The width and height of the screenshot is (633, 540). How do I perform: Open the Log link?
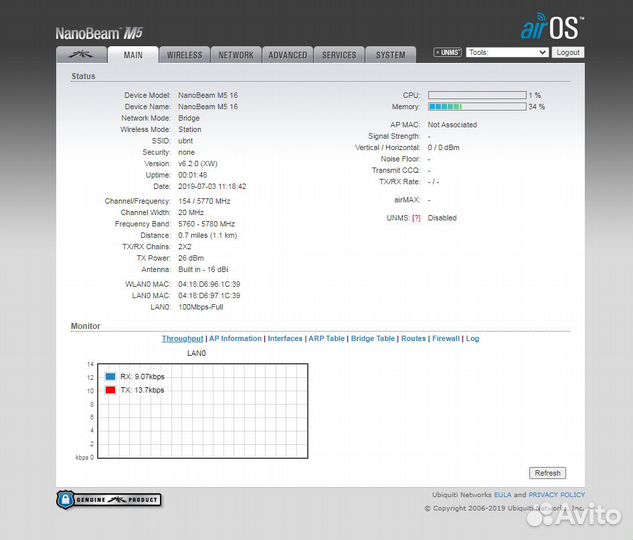pos(472,339)
